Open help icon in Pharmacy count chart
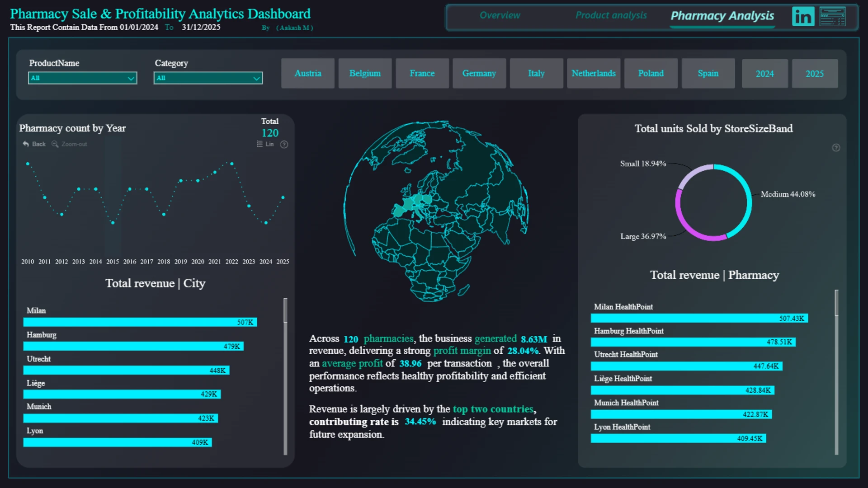 284,145
